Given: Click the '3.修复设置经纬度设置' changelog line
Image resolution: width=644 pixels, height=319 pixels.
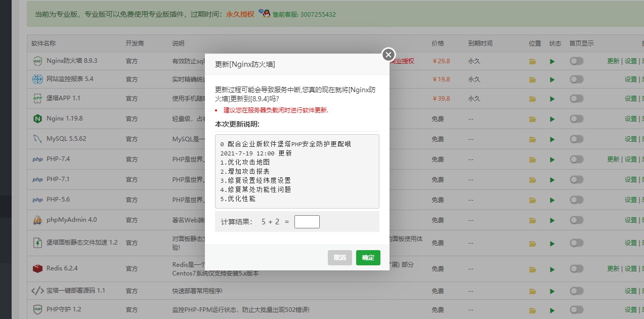Looking at the screenshot, I should tap(255, 180).
